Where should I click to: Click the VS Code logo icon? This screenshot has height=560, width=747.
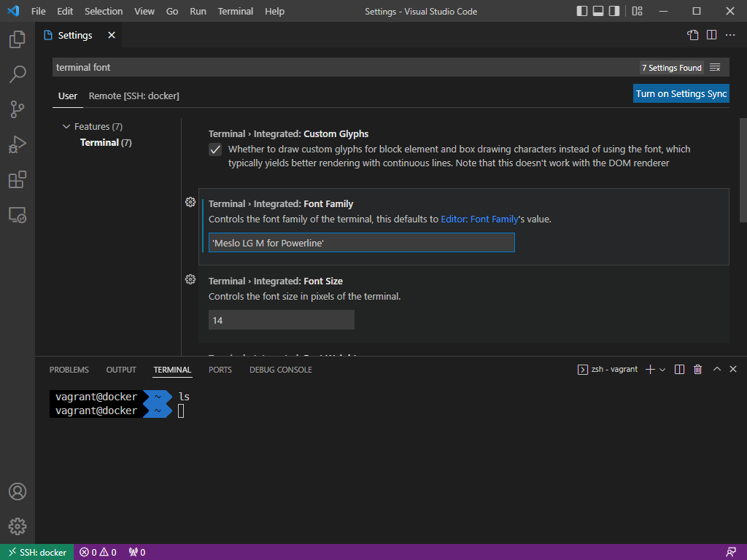[x=13, y=11]
